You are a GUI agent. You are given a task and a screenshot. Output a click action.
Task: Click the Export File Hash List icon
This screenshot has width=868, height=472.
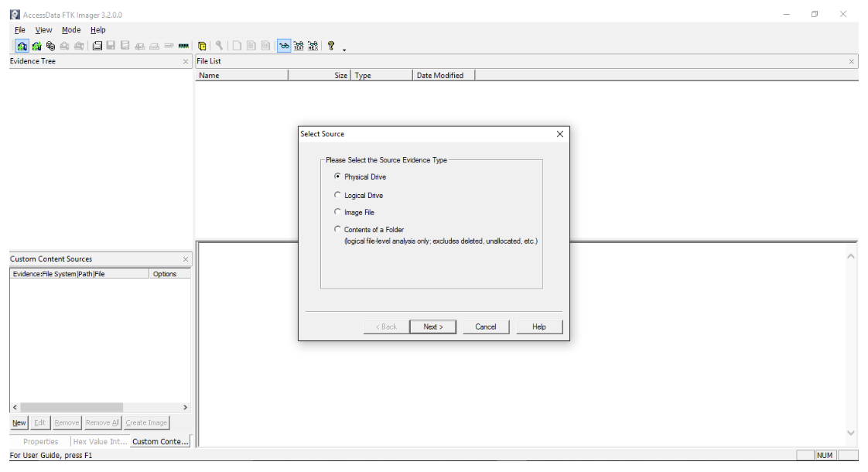[x=251, y=46]
